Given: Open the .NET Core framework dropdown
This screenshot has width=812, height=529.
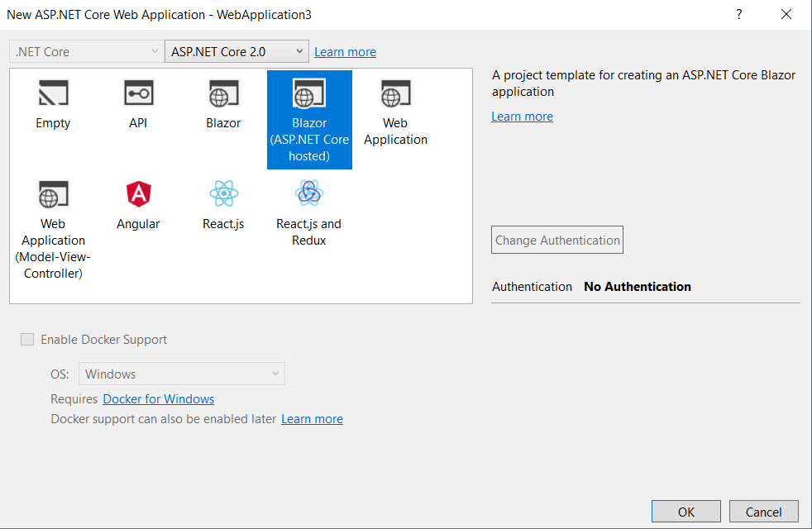Looking at the screenshot, I should point(85,51).
